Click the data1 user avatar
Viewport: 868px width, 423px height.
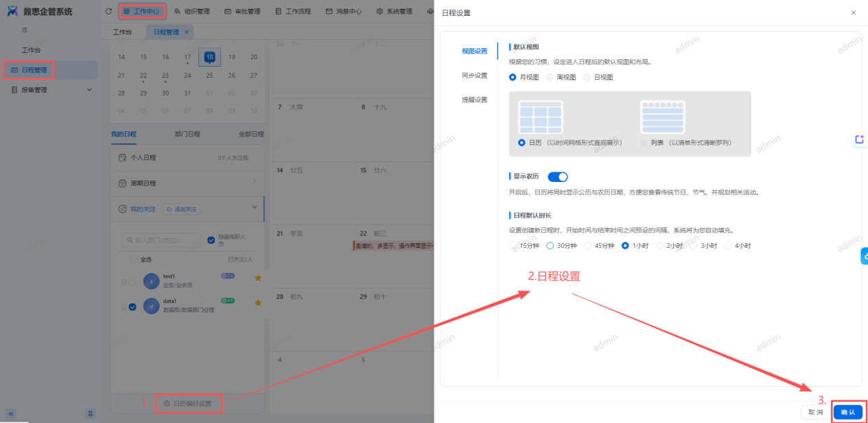[x=151, y=306]
